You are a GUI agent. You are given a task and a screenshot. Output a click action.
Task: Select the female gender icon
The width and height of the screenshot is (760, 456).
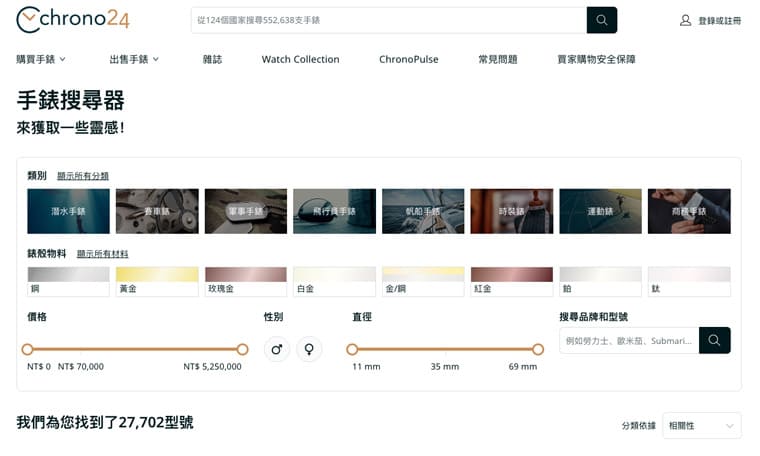(x=310, y=349)
